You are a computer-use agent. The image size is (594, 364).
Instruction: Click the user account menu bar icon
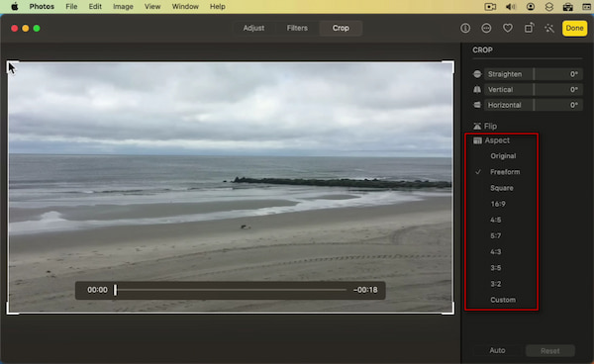click(x=531, y=7)
